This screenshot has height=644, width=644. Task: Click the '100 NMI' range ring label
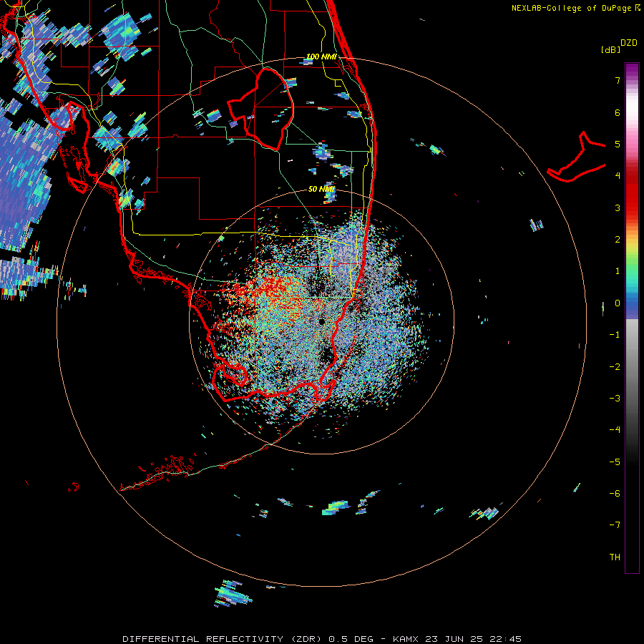(x=321, y=57)
